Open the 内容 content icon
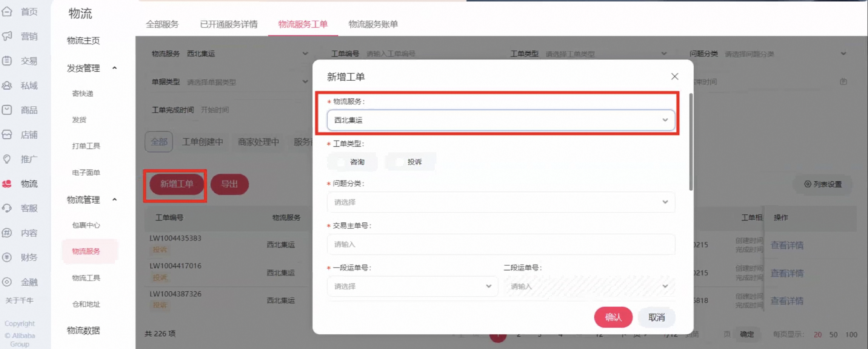 [7, 233]
